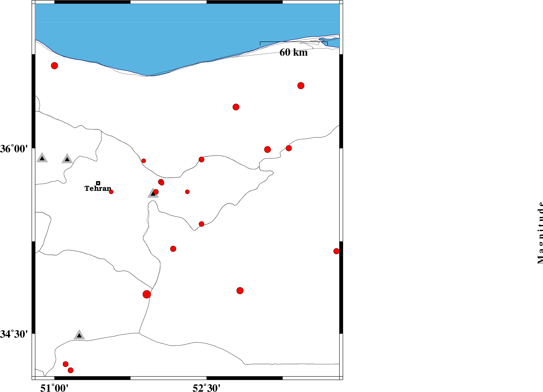Click the red earthquake circle near the northwest coast
Viewport: 543px width, 392px height.
point(54,66)
